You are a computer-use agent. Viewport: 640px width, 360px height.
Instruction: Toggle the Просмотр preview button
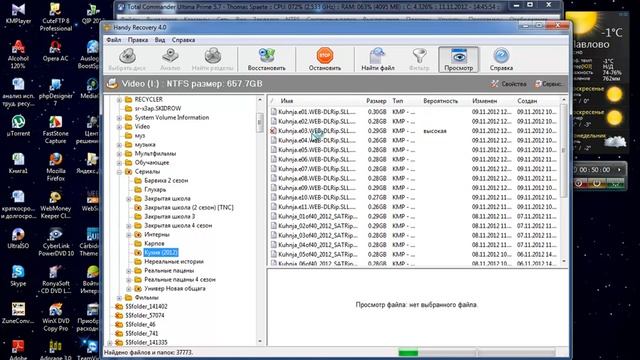coord(458,60)
